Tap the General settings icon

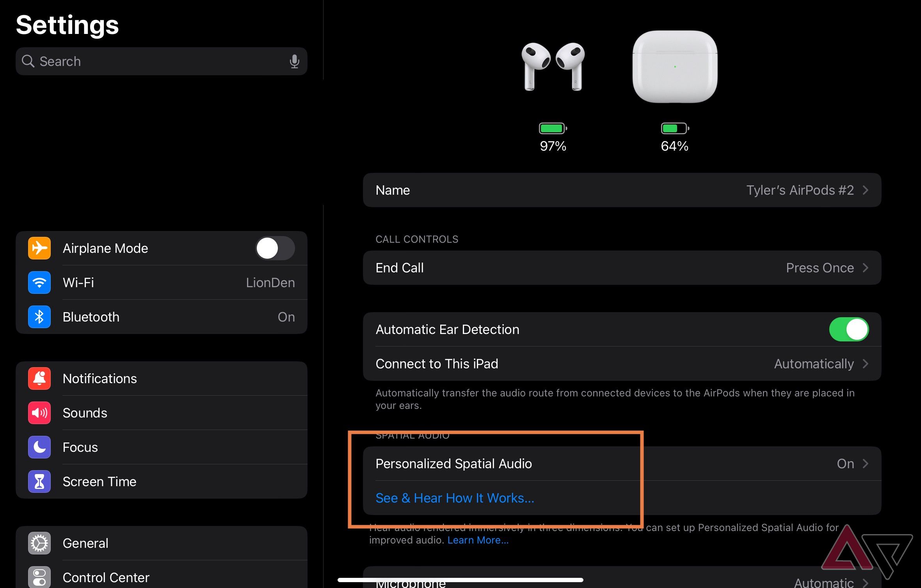38,542
